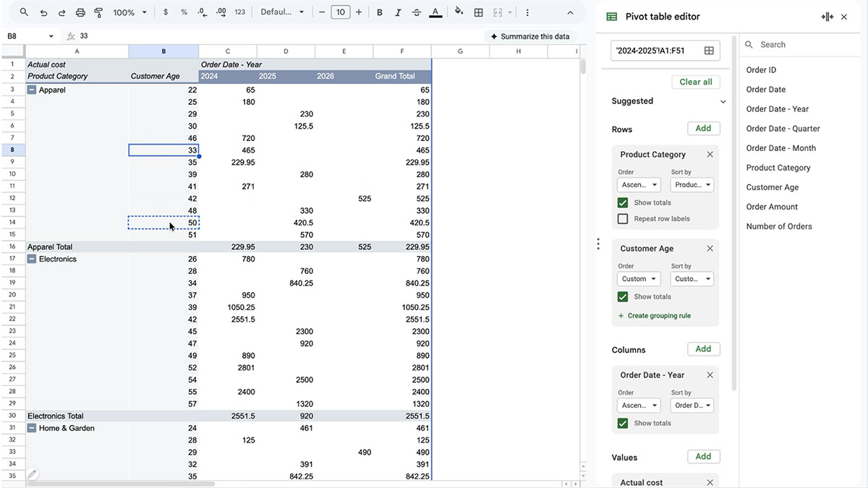
Task: Open more toolbar options (three dots)
Action: 527,12
